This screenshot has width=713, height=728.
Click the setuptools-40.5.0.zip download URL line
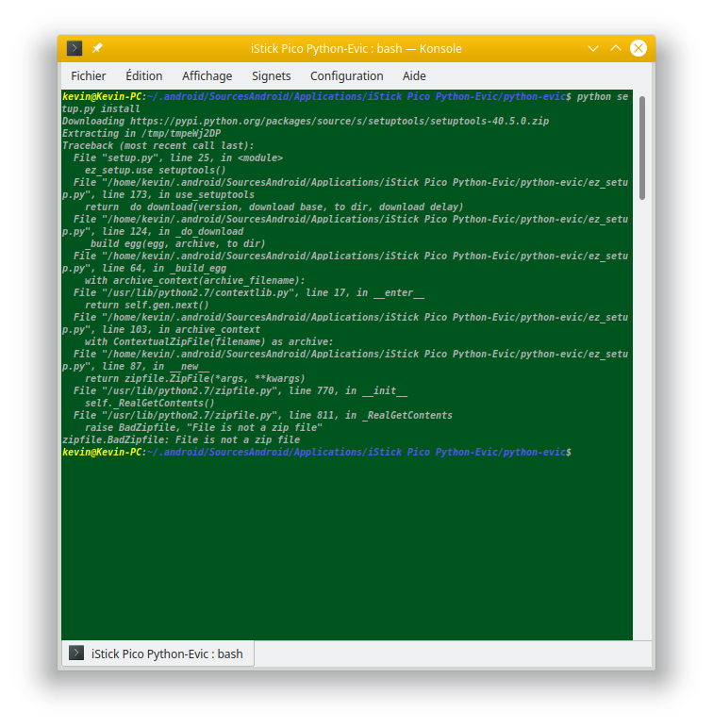[306, 122]
